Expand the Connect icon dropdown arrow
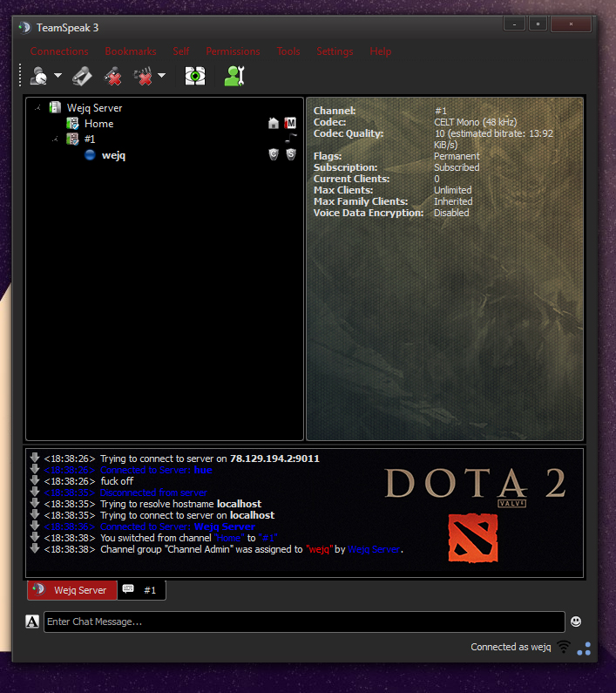Screen dimensions: 616x693 point(58,76)
